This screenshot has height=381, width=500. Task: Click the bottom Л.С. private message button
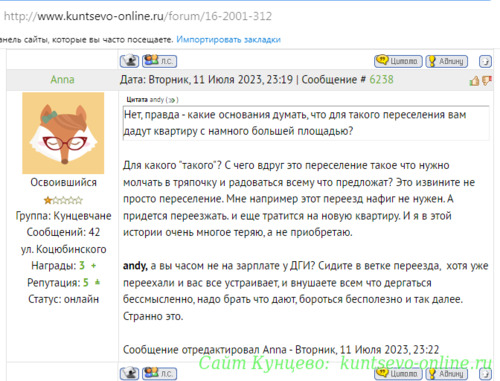point(160,373)
